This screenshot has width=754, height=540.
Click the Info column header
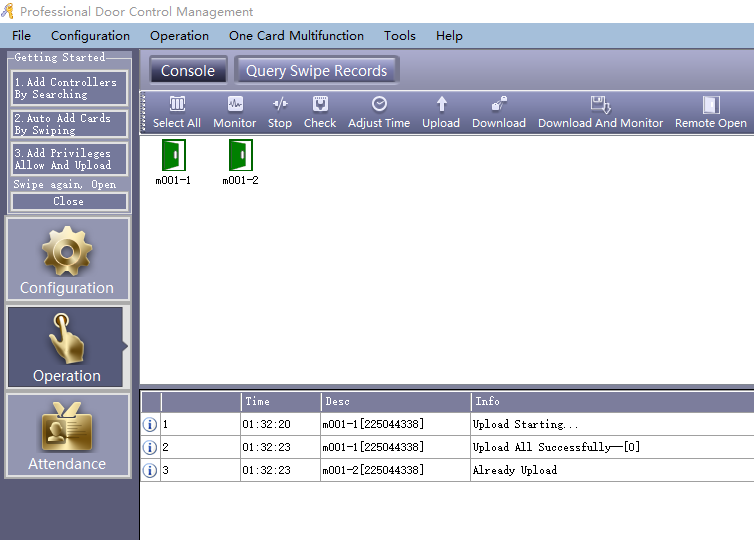(613, 401)
